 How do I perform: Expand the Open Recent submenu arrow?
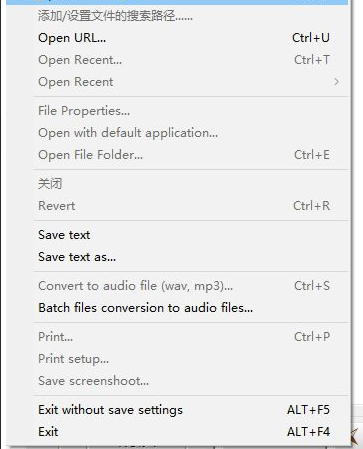tap(337, 82)
